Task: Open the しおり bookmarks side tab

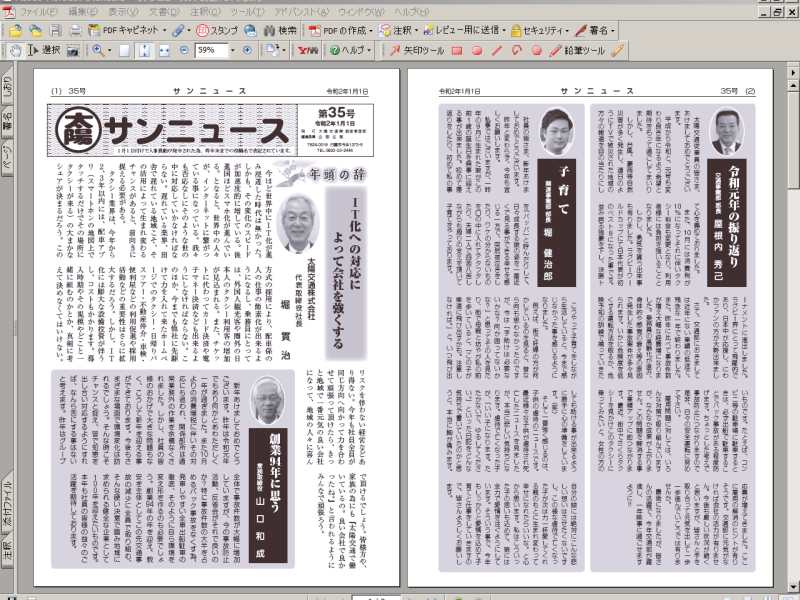Action: click(7, 89)
